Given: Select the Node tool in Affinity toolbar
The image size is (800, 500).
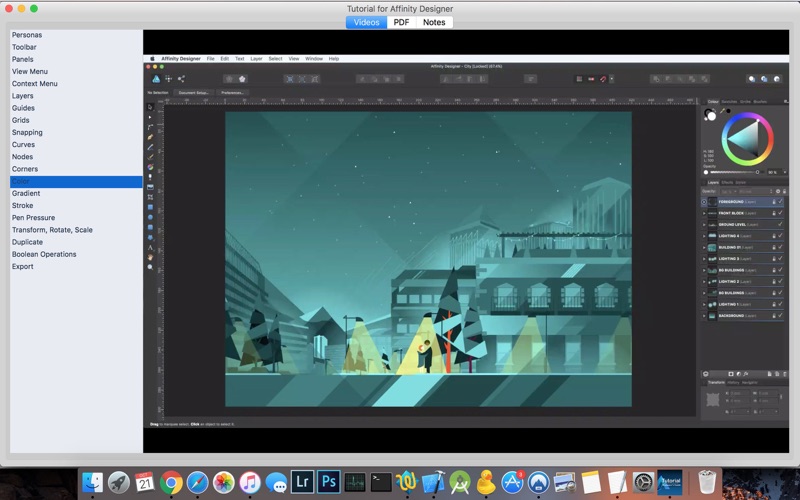Looking at the screenshot, I should 150,117.
